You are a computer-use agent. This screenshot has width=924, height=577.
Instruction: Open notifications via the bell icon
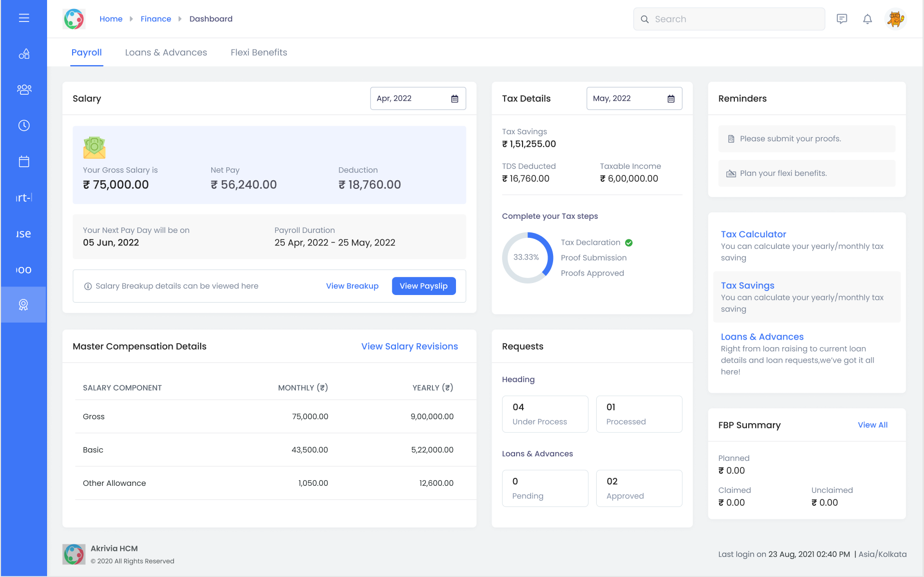[x=868, y=19]
